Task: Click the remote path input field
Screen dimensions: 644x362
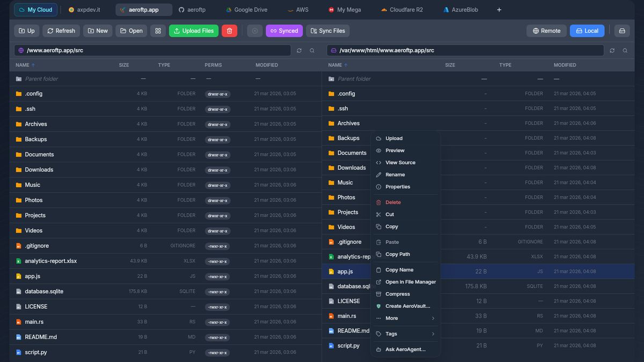Action: pyautogui.click(x=156, y=50)
